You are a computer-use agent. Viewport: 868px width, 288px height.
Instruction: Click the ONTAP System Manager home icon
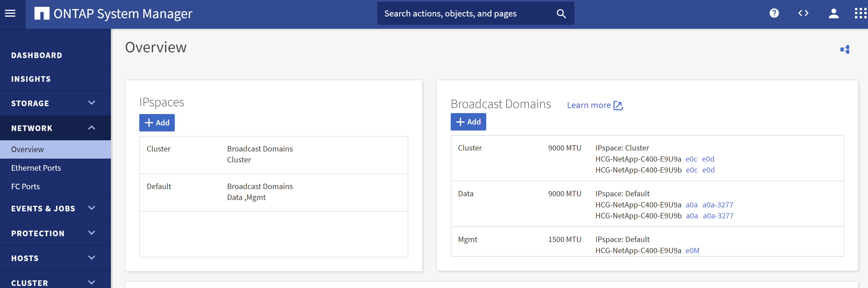tap(42, 13)
